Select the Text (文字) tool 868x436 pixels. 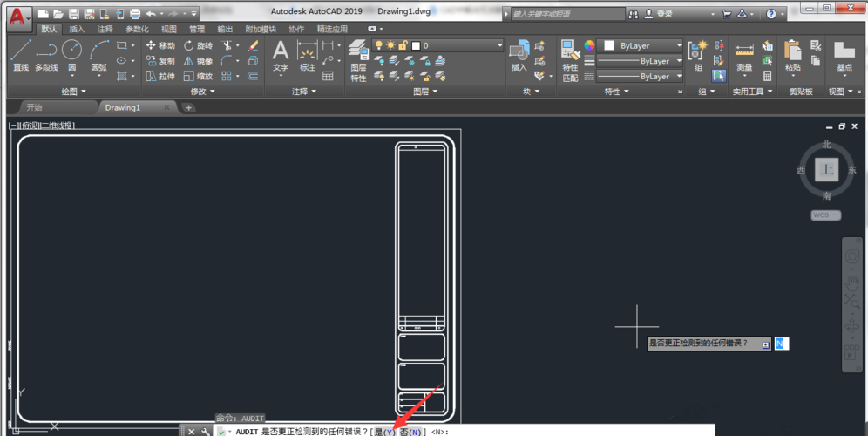click(x=281, y=56)
